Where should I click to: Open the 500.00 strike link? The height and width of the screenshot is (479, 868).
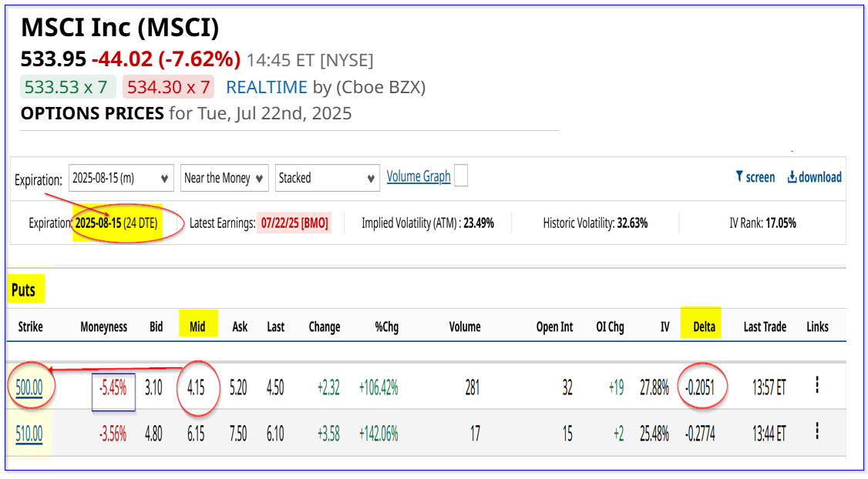click(x=29, y=387)
